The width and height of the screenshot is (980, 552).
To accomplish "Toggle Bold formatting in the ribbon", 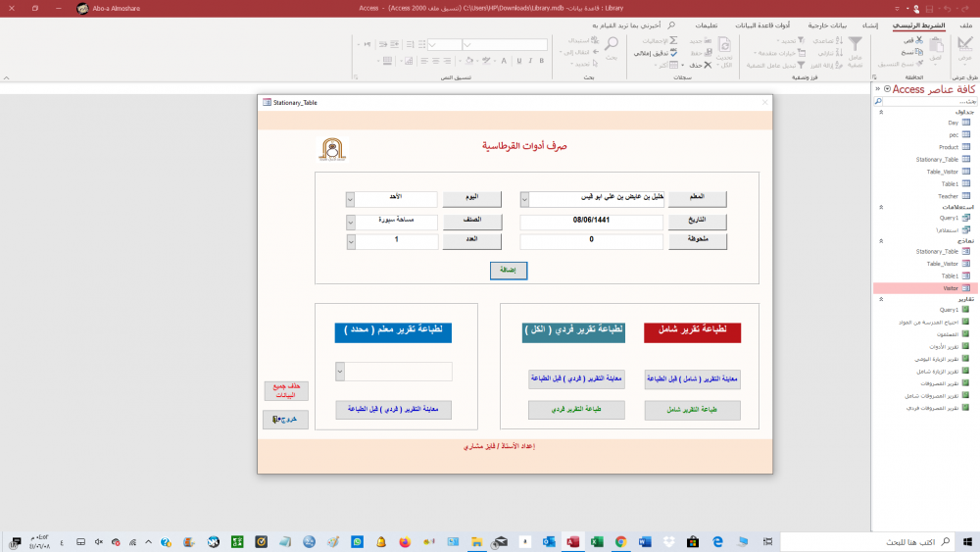I will coord(542,61).
